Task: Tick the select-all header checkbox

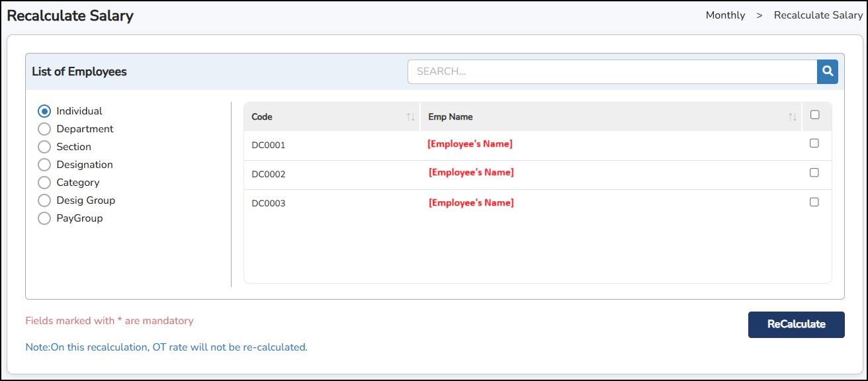Action: coord(814,115)
